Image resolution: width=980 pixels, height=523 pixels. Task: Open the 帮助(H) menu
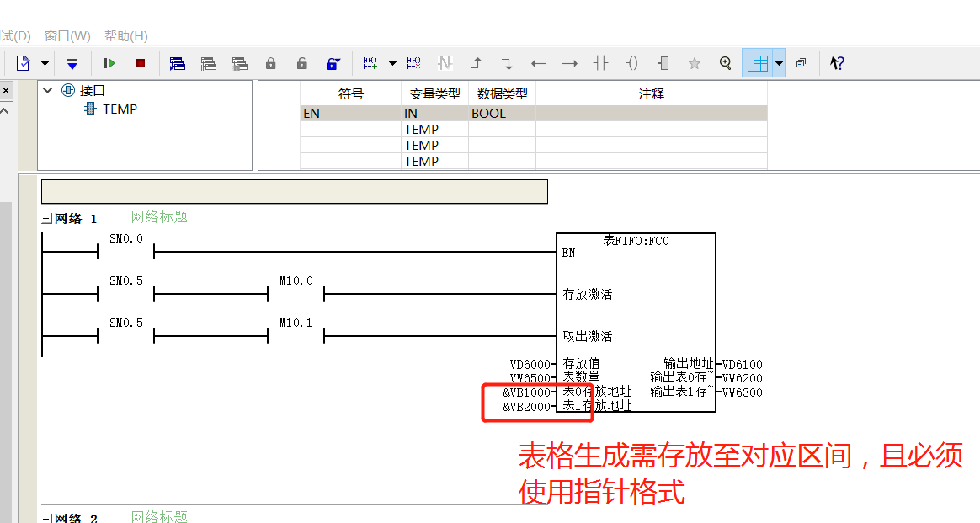tap(125, 36)
